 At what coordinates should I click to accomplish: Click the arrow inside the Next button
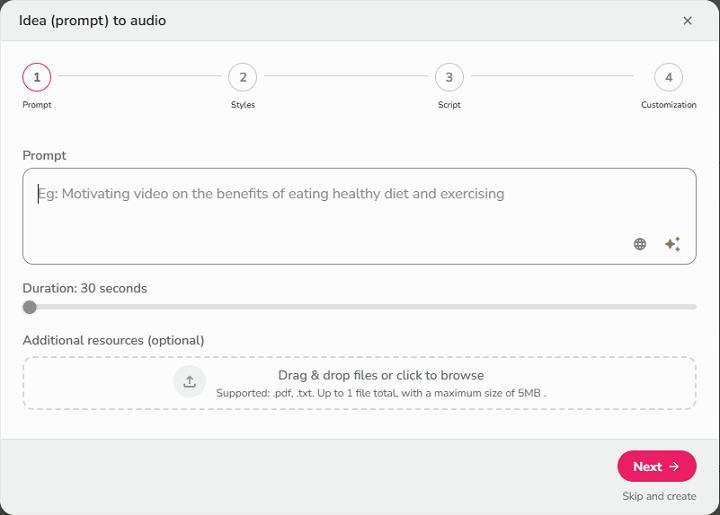[674, 467]
